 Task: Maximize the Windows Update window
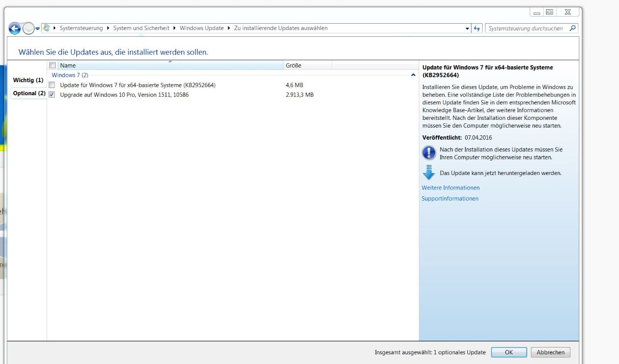(x=549, y=12)
